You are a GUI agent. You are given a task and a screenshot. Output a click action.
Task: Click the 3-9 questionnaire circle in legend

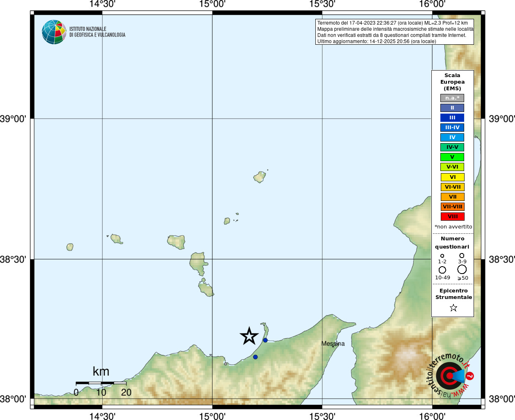click(x=462, y=256)
